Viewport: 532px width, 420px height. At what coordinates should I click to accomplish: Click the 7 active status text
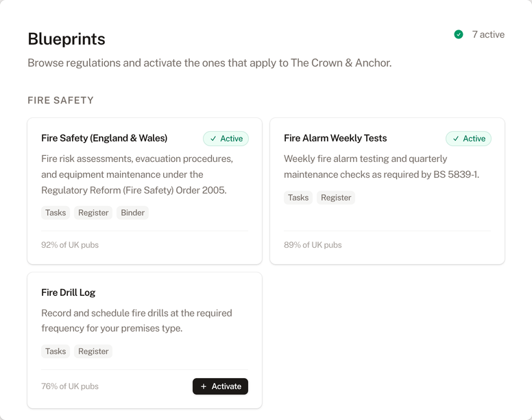point(488,34)
